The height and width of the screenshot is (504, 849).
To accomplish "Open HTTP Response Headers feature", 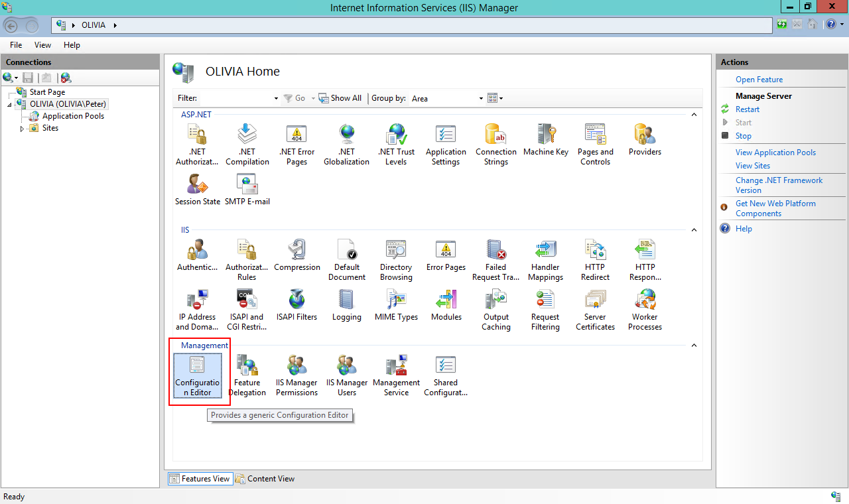I will (645, 260).
